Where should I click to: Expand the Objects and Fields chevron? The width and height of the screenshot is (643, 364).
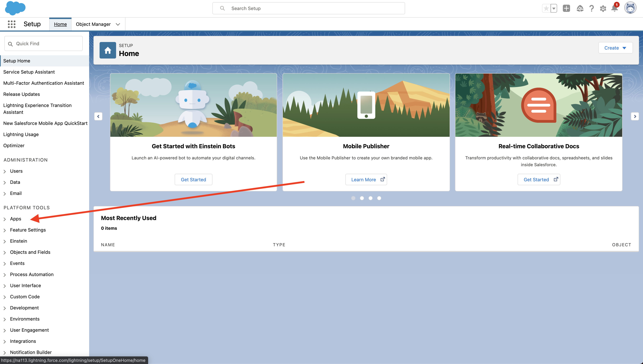click(x=4, y=253)
